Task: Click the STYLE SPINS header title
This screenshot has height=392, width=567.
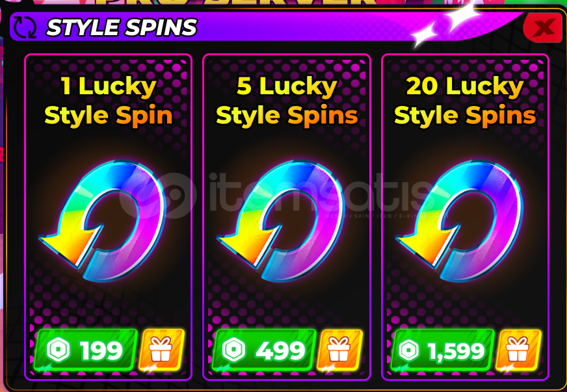Action: [122, 27]
